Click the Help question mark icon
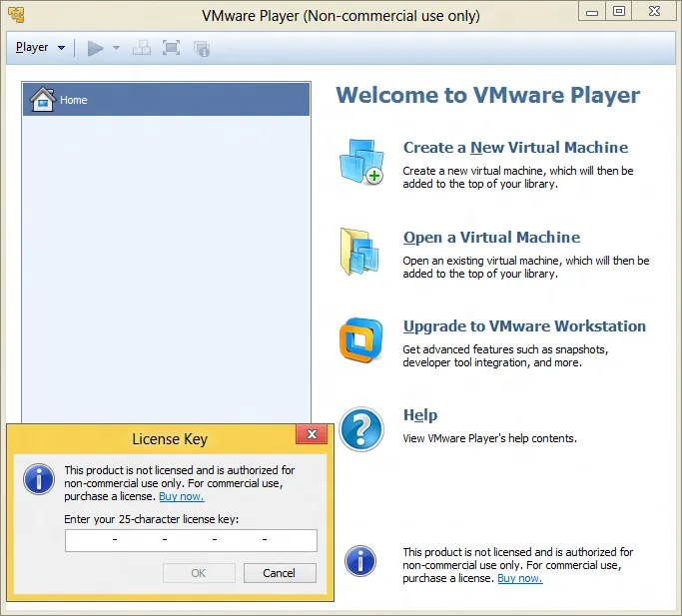 click(x=361, y=429)
